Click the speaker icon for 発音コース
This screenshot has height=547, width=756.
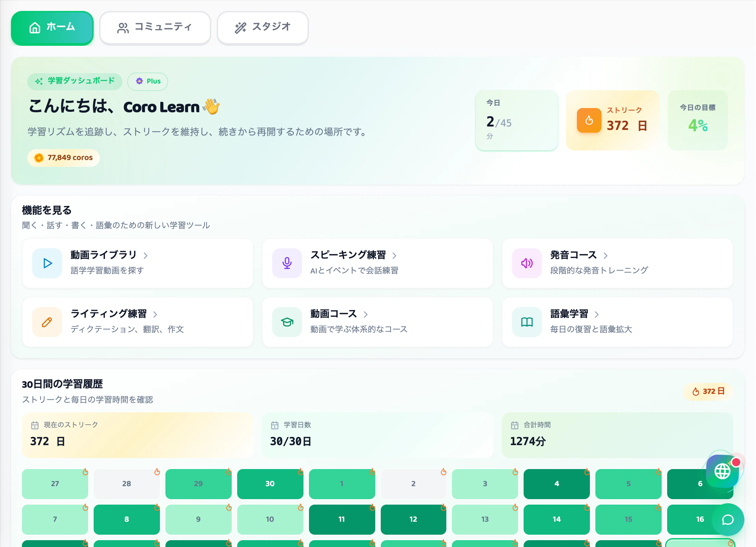click(527, 263)
